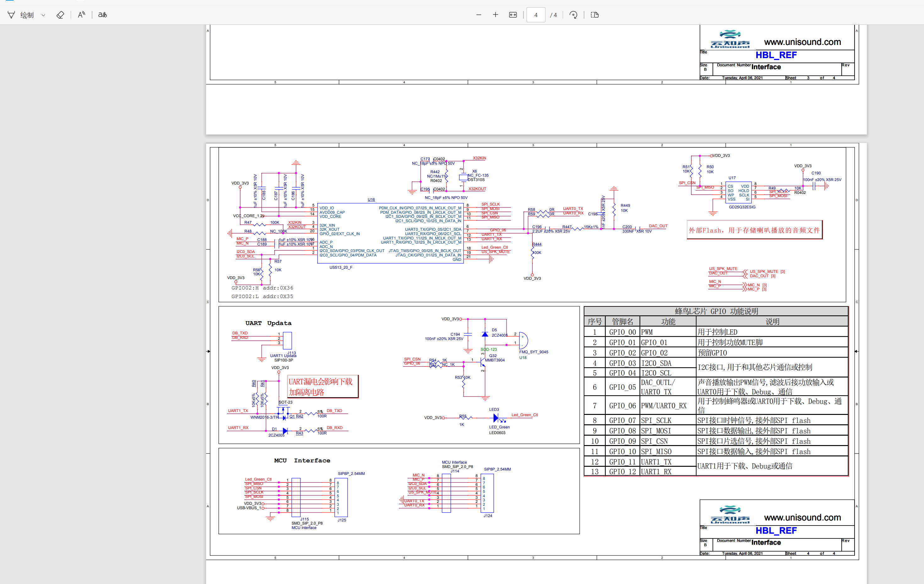924x584 pixels.
Task: Click the GPIO table header '蜂鸟L芯片 GPIO 功能说明'
Action: coord(716,311)
